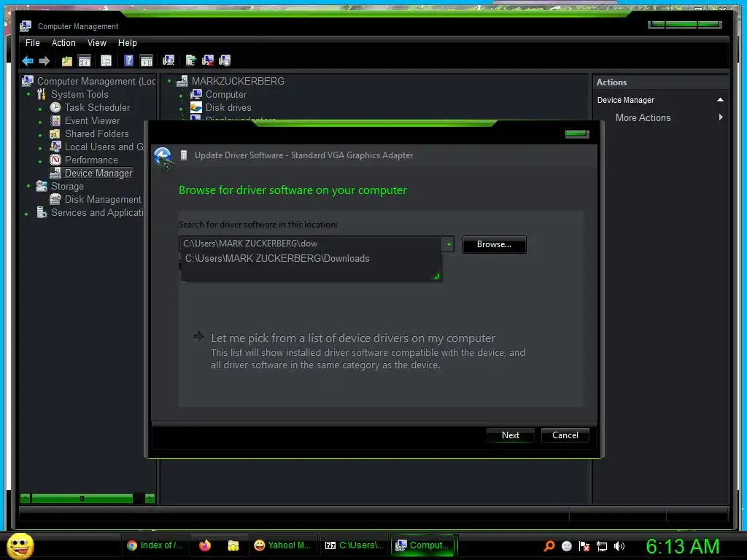Switch to the 7z C:\Users taskbar item
The image size is (747, 560).
[354, 545]
